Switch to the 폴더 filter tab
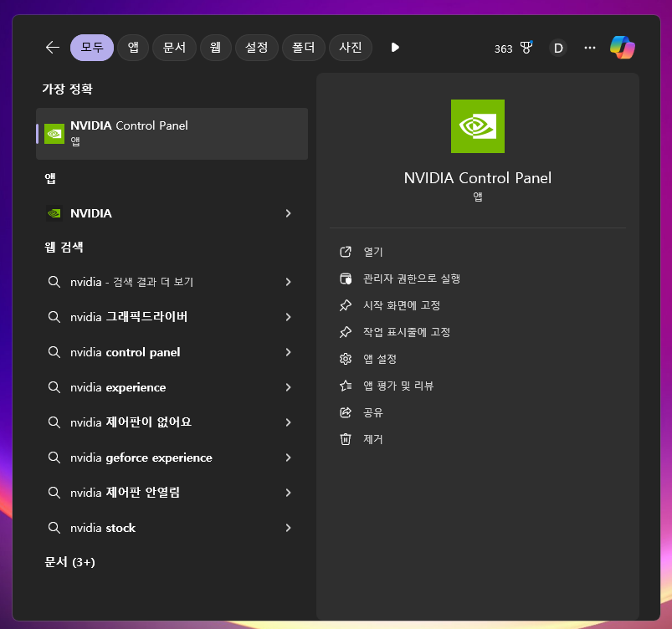 (x=304, y=48)
